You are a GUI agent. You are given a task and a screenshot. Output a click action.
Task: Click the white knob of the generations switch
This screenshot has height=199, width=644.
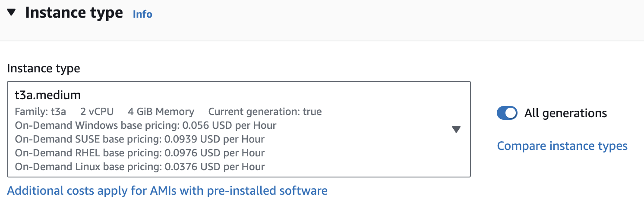click(x=511, y=113)
